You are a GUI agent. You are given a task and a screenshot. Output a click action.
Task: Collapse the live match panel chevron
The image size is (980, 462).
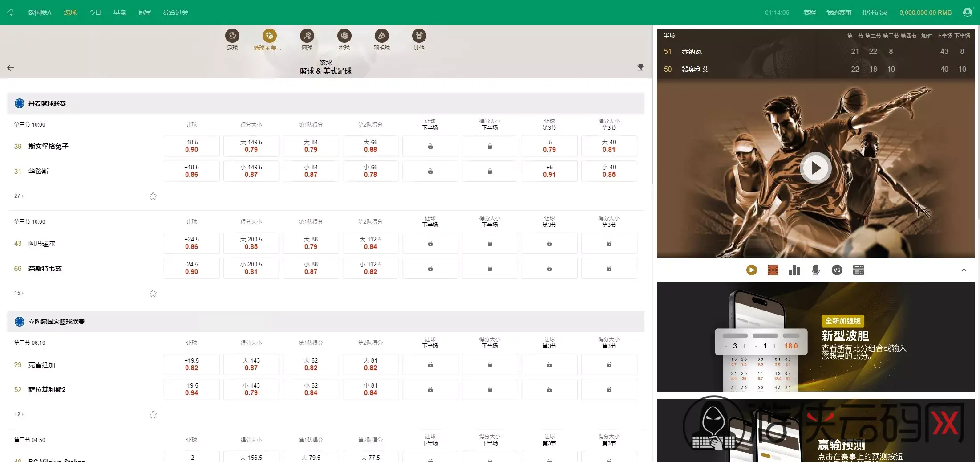coord(964,270)
